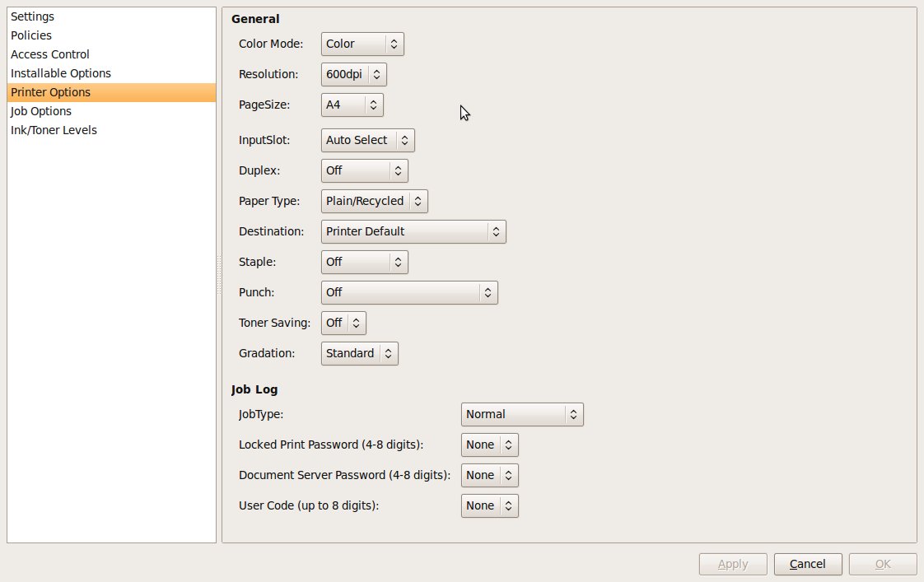Open the Paper Type dropdown

(x=374, y=201)
